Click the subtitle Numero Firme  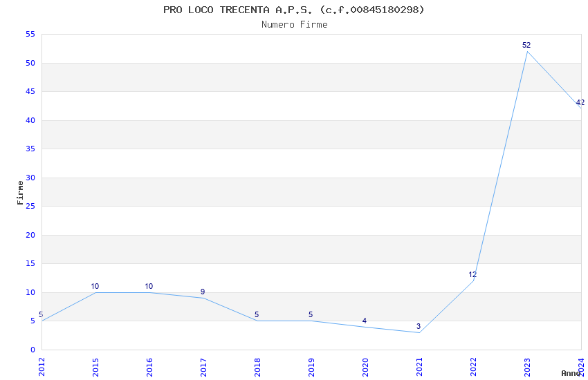click(x=295, y=25)
